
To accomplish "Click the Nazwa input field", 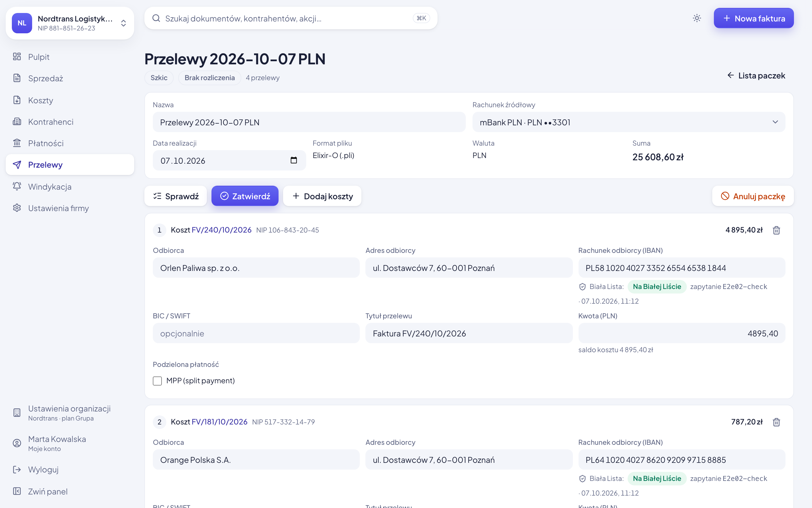I will [x=309, y=122].
